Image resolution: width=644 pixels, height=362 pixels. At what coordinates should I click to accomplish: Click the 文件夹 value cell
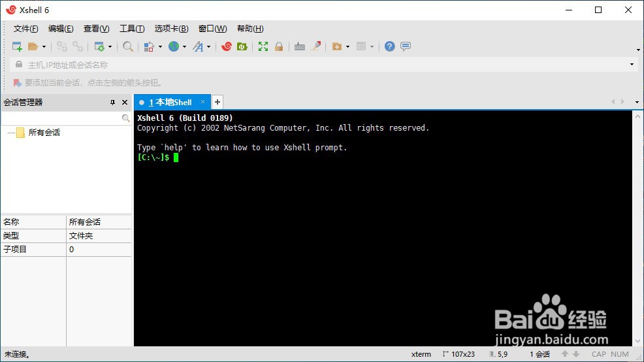coord(99,236)
